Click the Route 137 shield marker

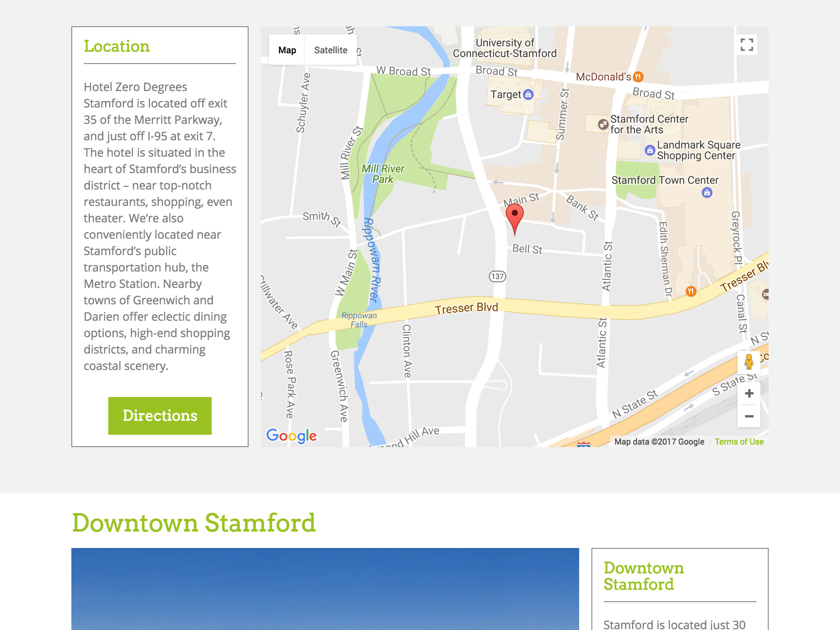497,276
